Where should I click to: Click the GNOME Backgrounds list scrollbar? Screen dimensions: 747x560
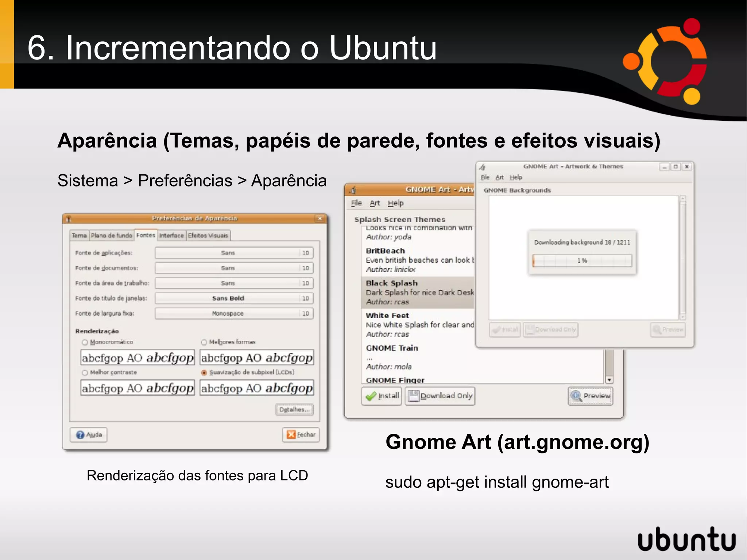[683, 258]
